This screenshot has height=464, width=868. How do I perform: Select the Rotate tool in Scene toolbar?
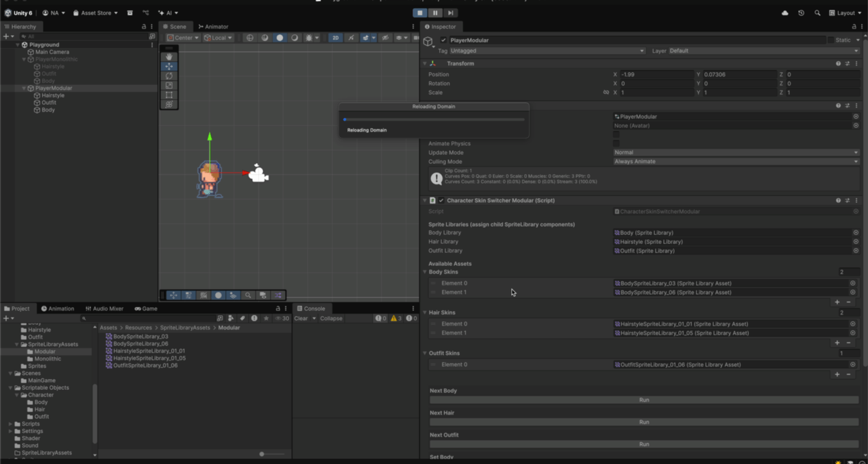169,76
